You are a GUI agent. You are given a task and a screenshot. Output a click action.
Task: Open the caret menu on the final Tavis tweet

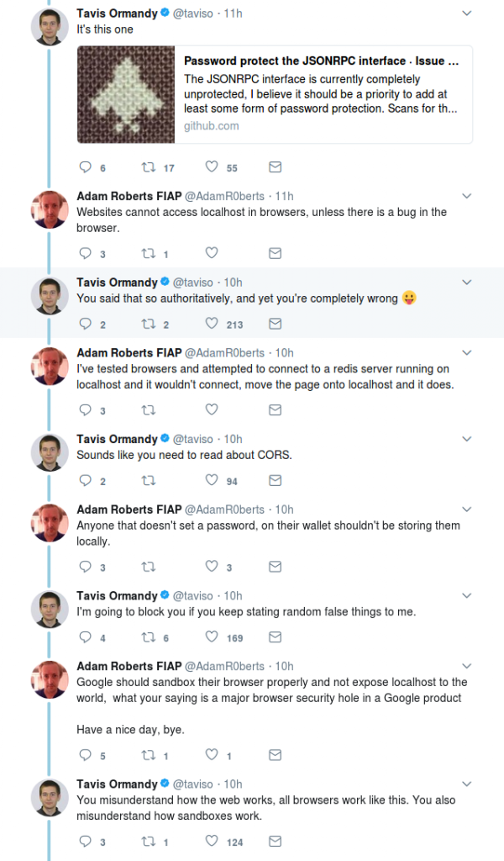point(467,783)
